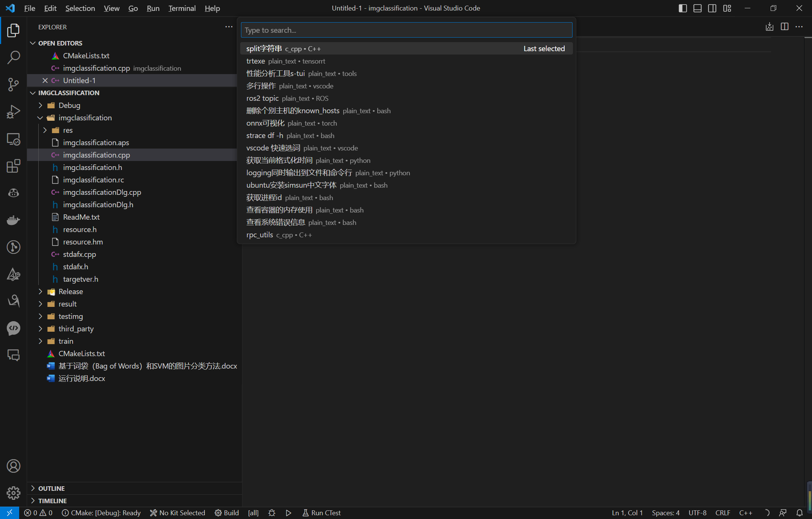Open the Accounts icon in activity bar
Screen dimensions: 812x519
coord(14,466)
